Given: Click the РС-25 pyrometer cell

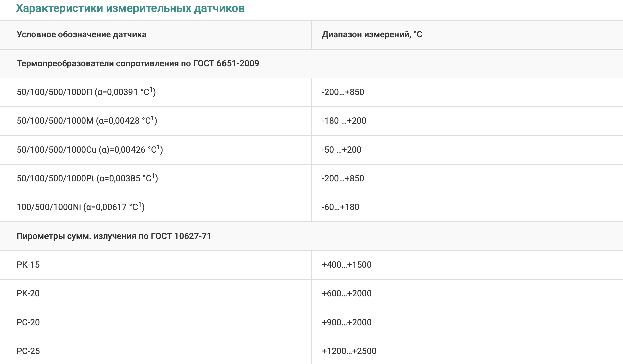Looking at the screenshot, I should (x=28, y=351).
